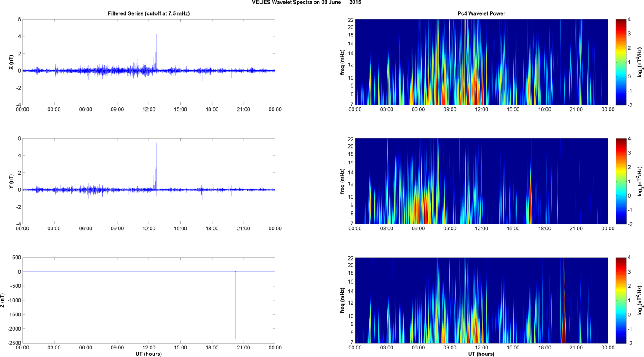Click UT (hours) label below the Z series plot
Viewport: 644px width, 357px height.
(x=148, y=354)
